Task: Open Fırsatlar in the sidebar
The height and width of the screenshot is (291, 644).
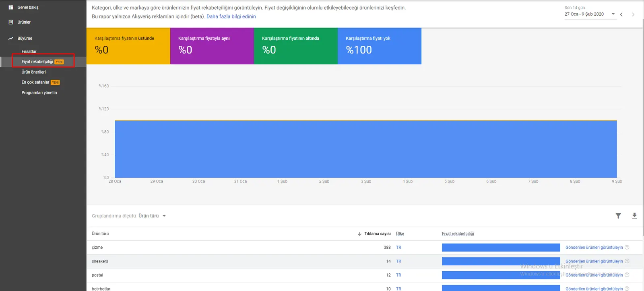Action: (29, 51)
